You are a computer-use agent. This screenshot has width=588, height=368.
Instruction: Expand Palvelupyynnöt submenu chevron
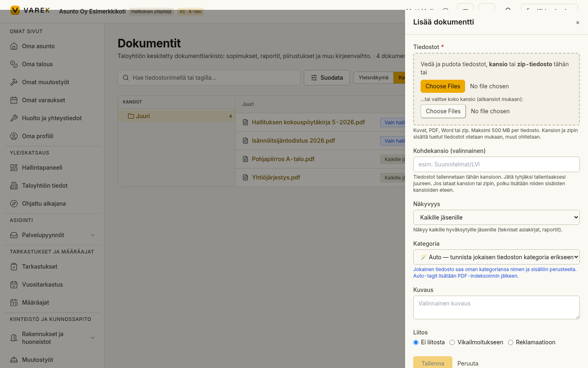click(x=93, y=235)
